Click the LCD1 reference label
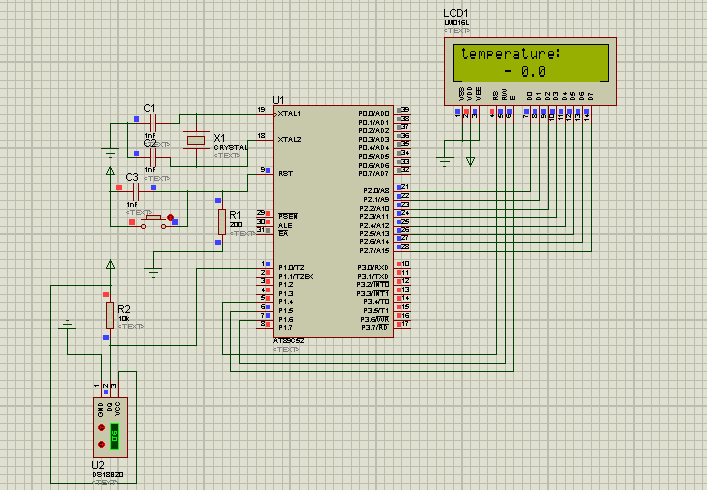 point(456,14)
